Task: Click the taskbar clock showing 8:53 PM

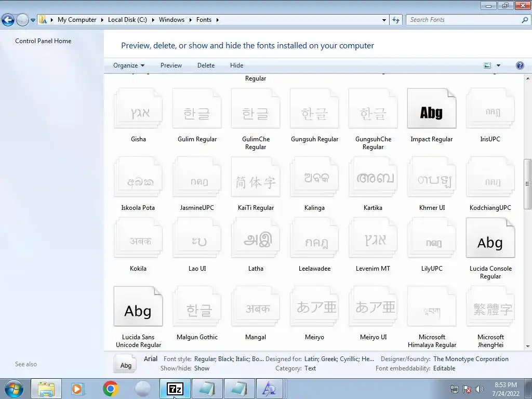Action: [506, 389]
